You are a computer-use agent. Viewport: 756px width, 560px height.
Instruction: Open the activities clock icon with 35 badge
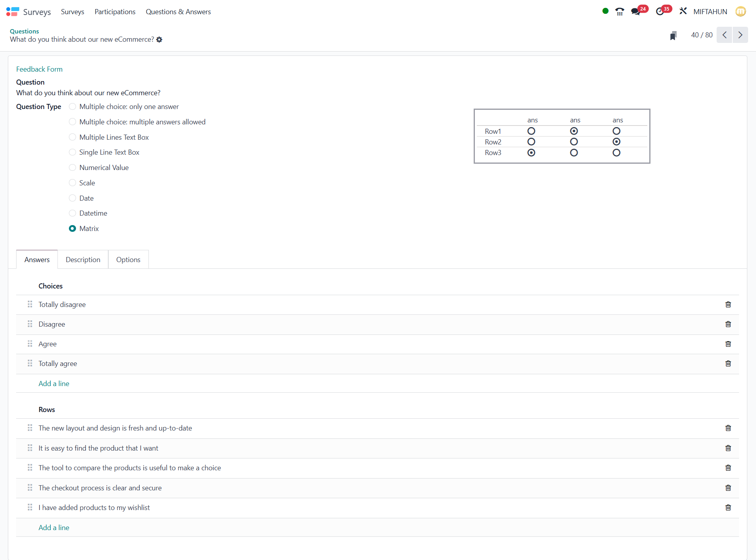(x=660, y=11)
